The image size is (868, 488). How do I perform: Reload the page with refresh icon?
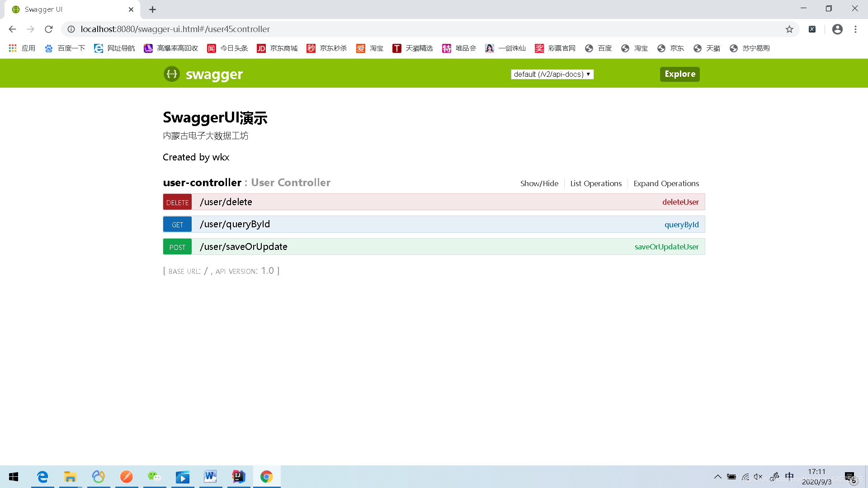pos(49,29)
